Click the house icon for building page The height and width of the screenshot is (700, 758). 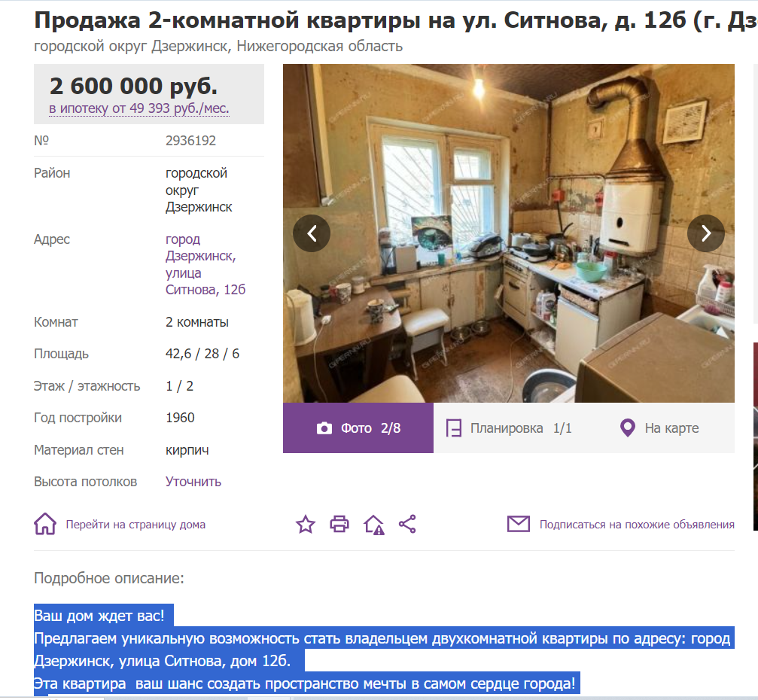pos(45,524)
